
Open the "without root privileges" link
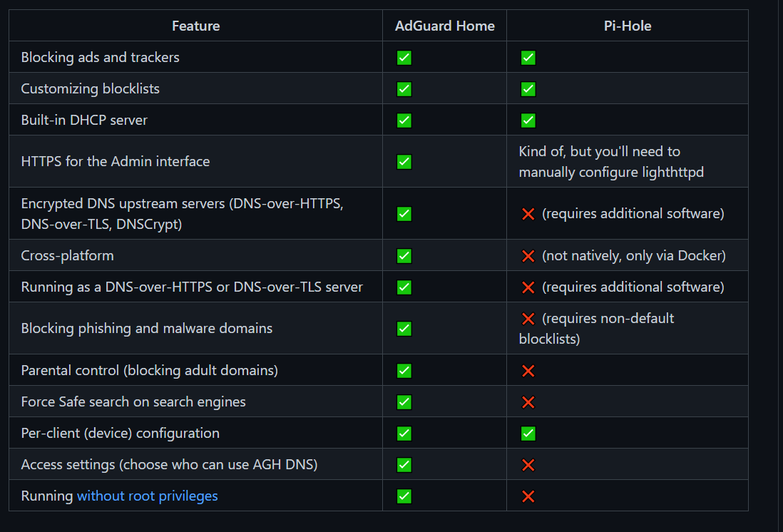148,496
